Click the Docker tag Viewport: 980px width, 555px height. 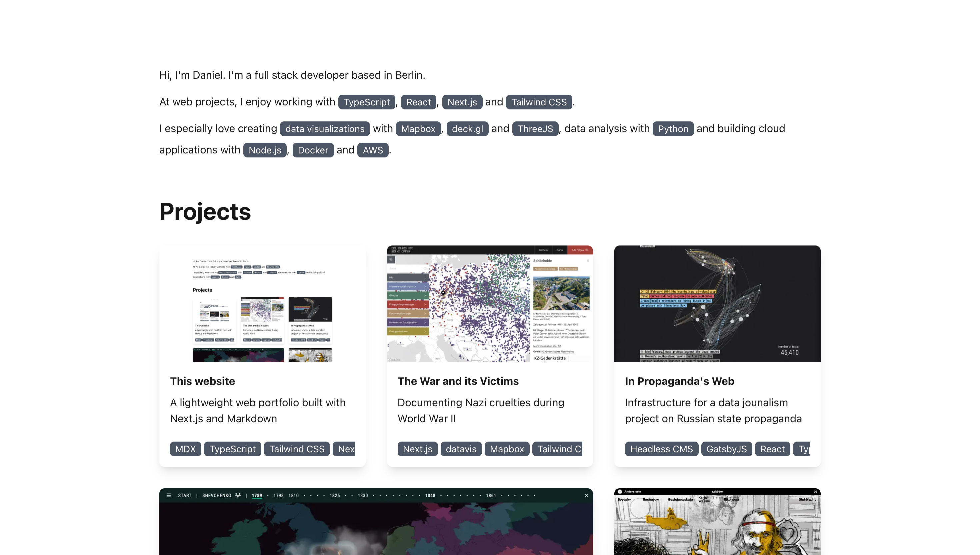pyautogui.click(x=313, y=150)
